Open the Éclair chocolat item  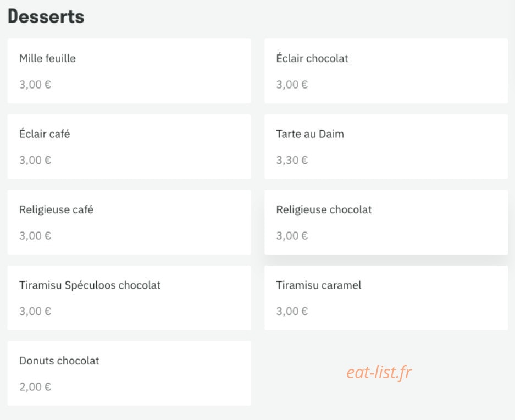tap(386, 71)
